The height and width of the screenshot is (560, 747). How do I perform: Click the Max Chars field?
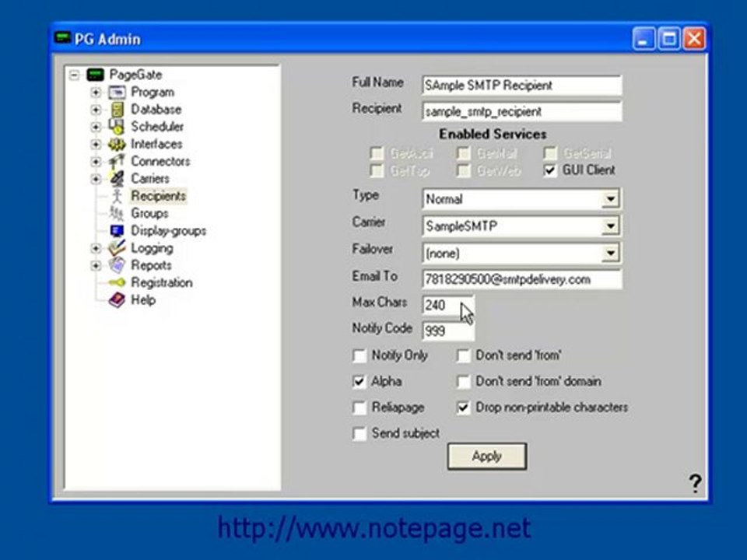(448, 305)
